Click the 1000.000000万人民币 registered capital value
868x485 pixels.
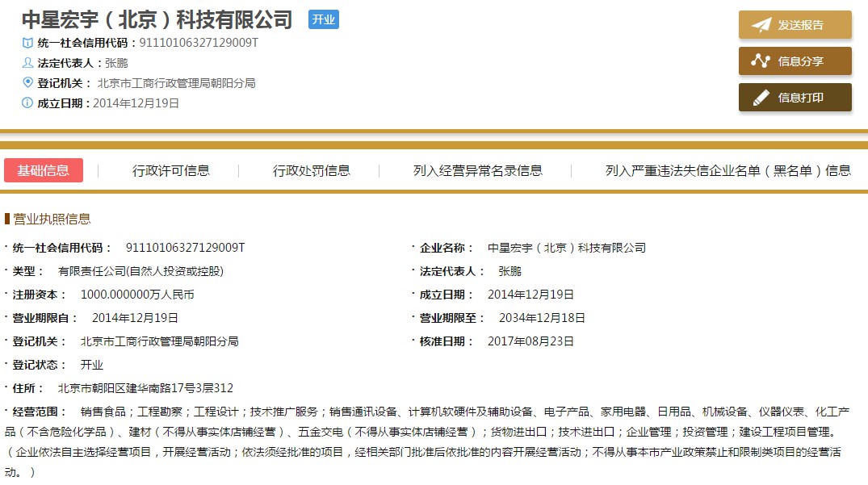coord(137,295)
